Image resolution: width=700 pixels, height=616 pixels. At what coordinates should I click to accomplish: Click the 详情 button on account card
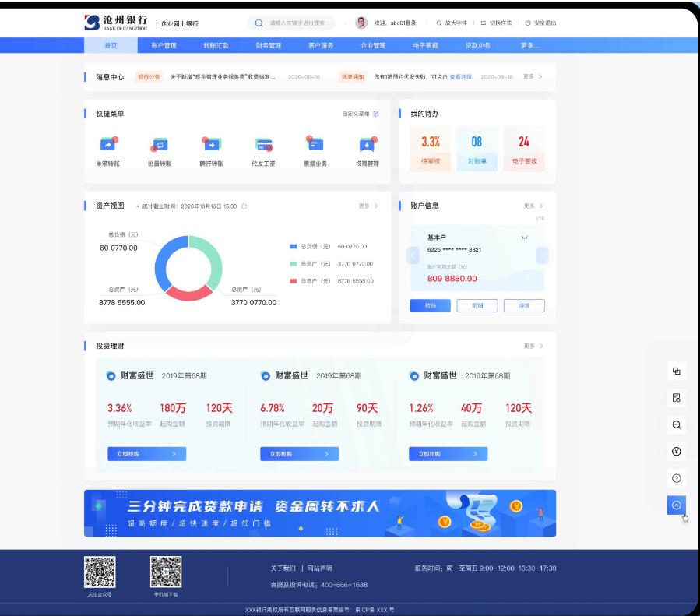pyautogui.click(x=524, y=306)
